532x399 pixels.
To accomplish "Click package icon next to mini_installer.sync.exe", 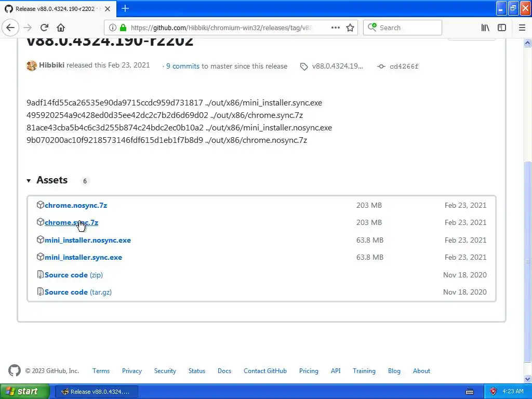I will pos(41,257).
